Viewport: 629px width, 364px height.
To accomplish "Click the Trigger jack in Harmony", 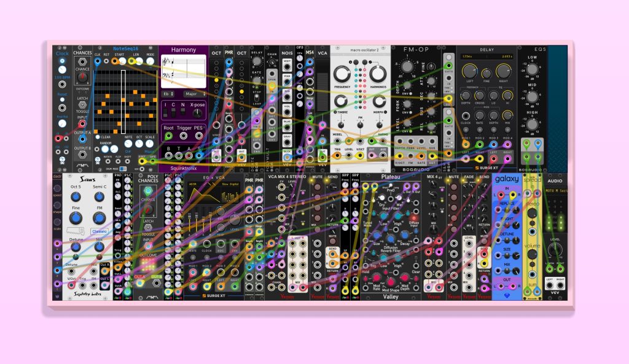I will [x=183, y=136].
